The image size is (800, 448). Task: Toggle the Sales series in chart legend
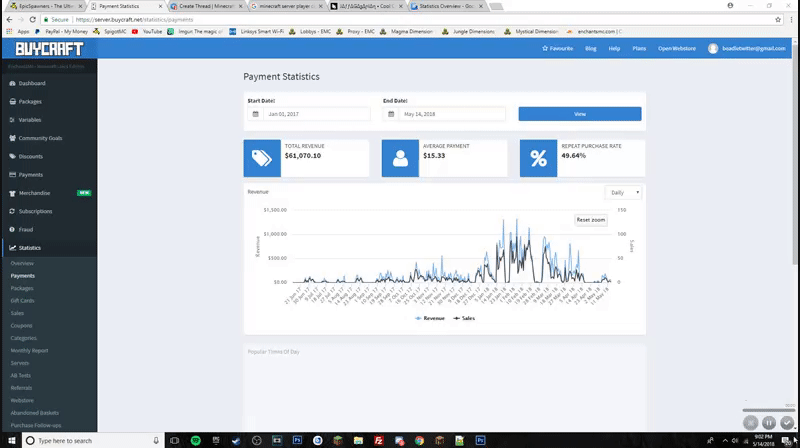point(464,318)
